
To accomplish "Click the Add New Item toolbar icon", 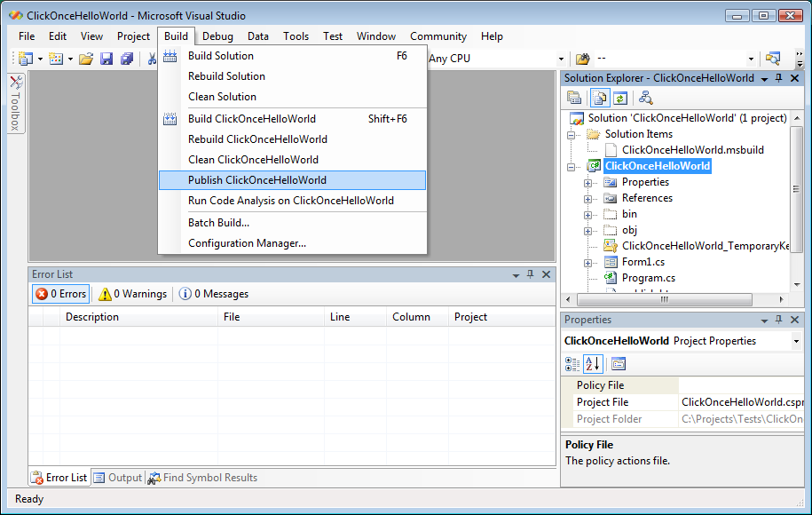I will pyautogui.click(x=56, y=59).
